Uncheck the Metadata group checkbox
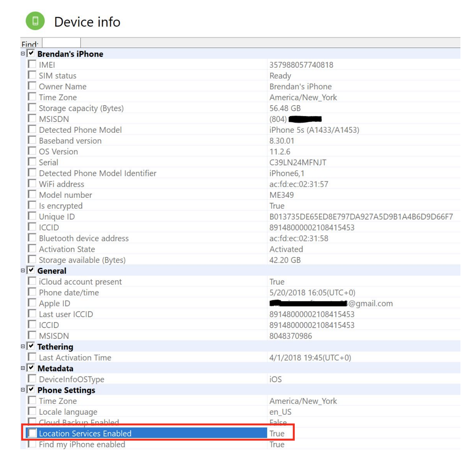This screenshot has height=456, width=476. tap(31, 368)
